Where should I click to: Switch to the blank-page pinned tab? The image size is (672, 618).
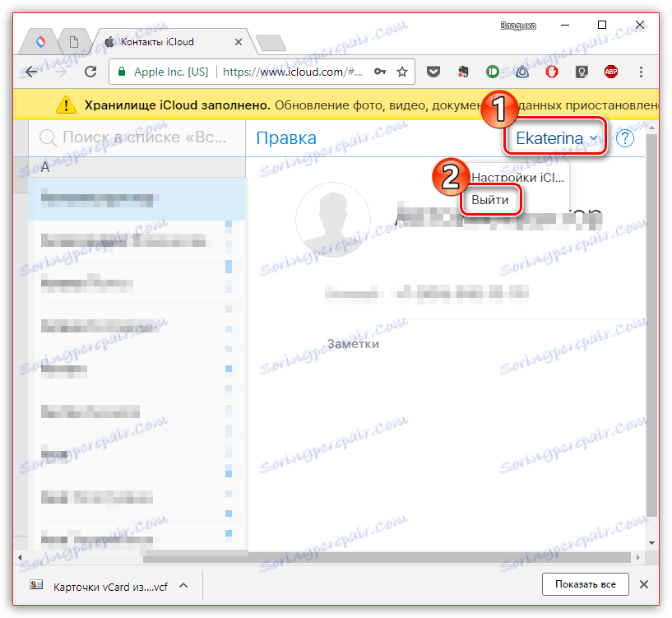coord(74,42)
